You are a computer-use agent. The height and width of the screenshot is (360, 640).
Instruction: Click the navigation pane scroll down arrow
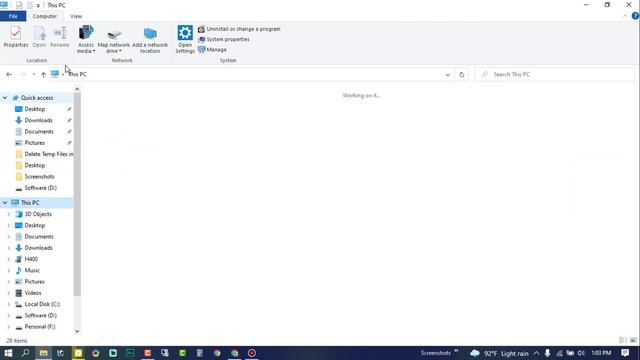77,331
